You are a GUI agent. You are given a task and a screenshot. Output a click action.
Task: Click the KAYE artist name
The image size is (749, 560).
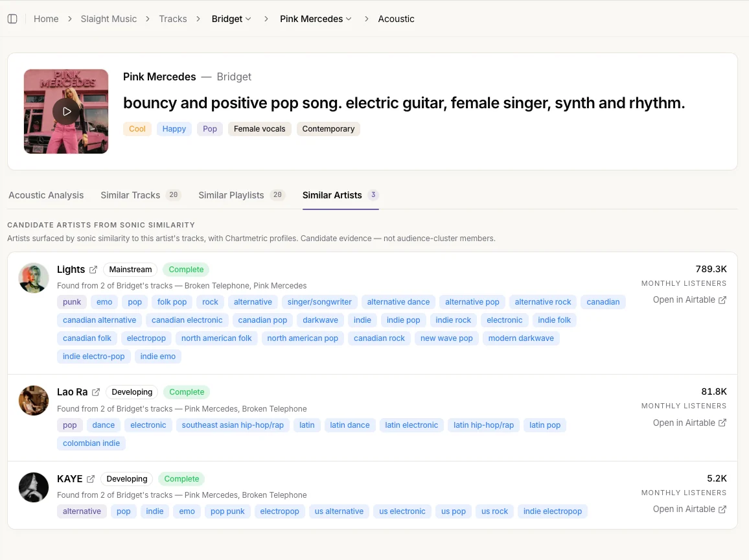tap(70, 479)
